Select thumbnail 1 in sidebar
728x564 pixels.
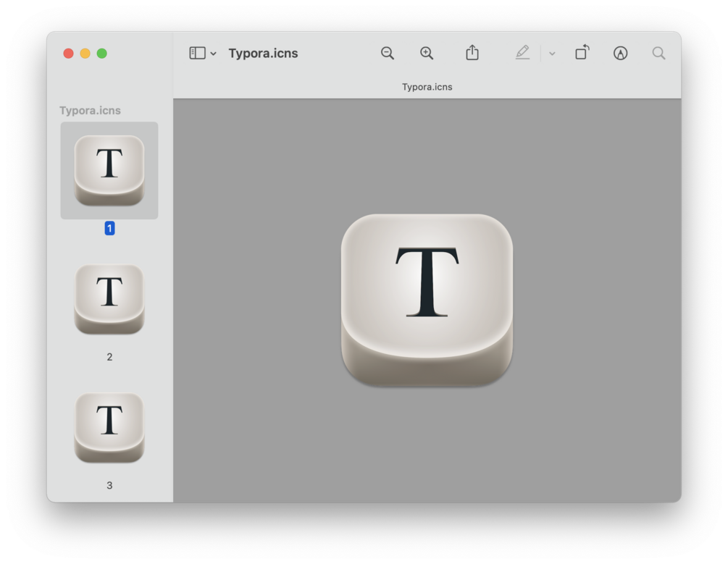click(109, 170)
